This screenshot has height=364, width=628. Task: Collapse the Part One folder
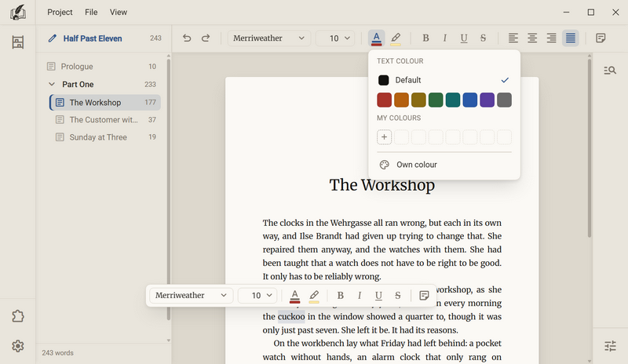click(52, 85)
